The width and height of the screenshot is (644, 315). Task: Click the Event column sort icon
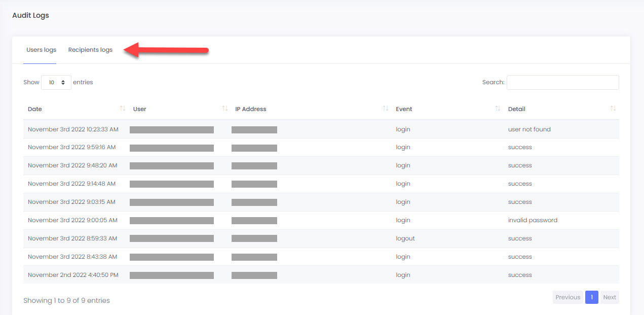[x=497, y=109]
